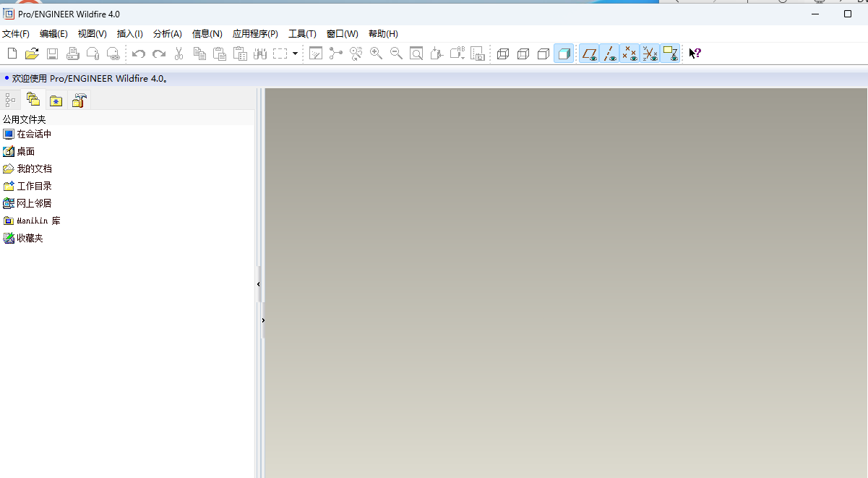Undo the last action
The image size is (868, 478).
tap(139, 54)
